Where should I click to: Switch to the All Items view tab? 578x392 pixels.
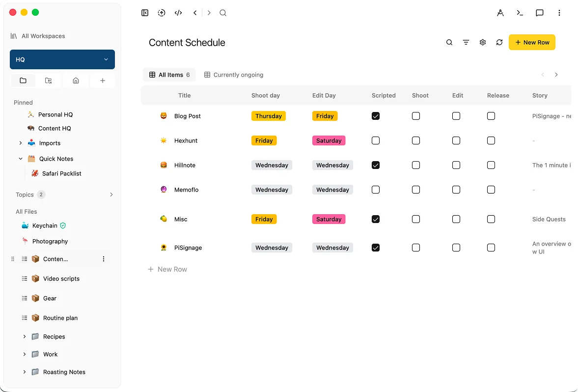tap(169, 75)
